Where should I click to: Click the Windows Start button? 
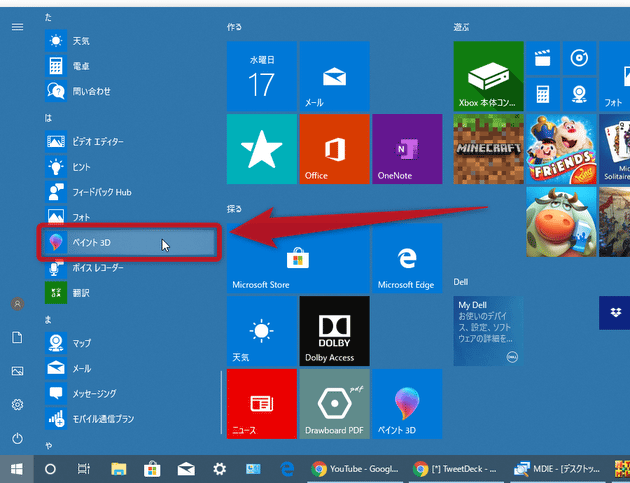pos(17,469)
